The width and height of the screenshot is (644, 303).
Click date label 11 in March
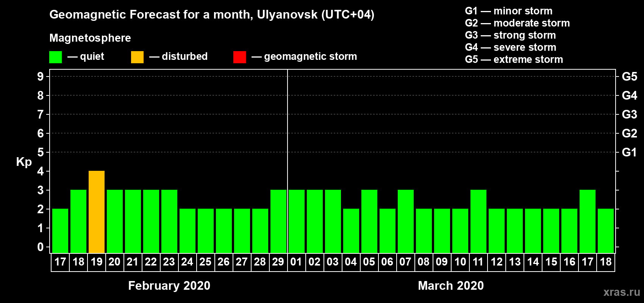coord(478,262)
